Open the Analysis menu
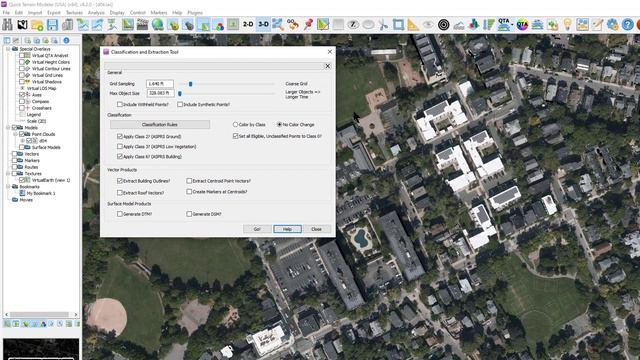The height and width of the screenshot is (360, 640). [96, 13]
